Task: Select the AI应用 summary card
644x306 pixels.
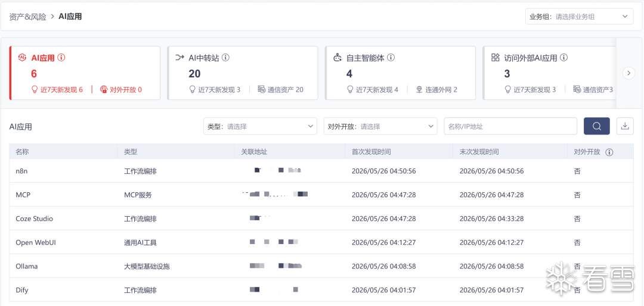Action: 85,73
